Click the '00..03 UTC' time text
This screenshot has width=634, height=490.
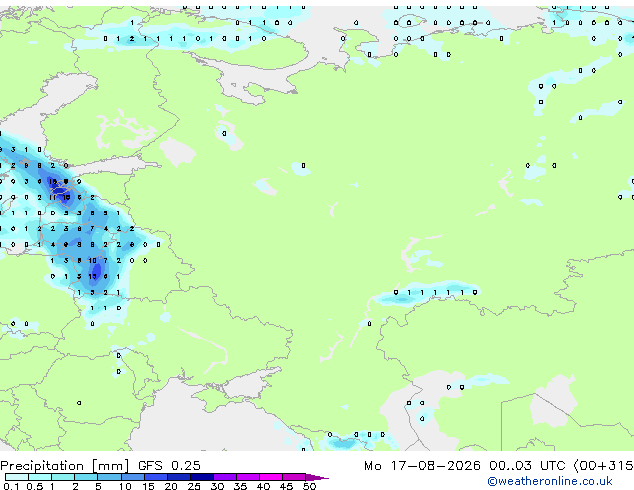pos(526,465)
